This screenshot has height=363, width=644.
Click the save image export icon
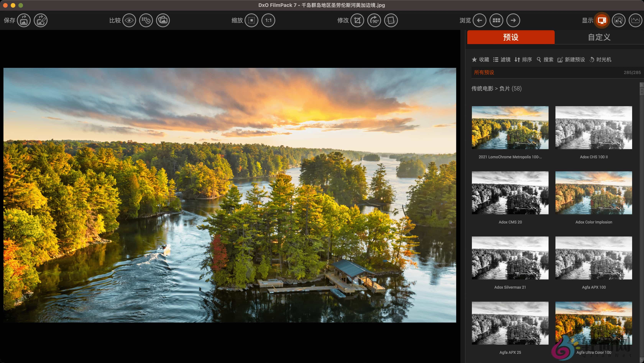pyautogui.click(x=24, y=20)
